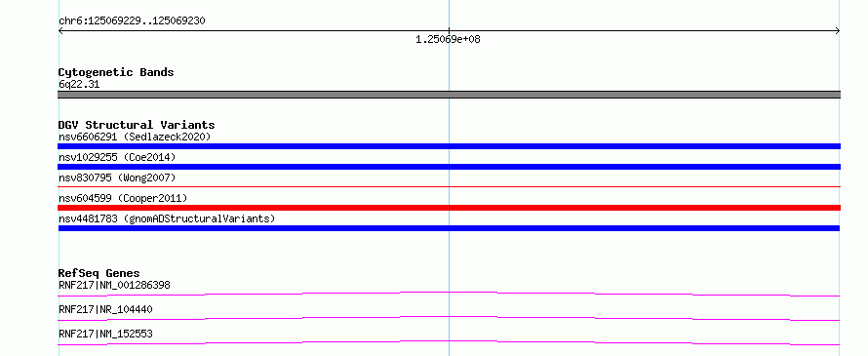Screen dimensions: 868x356
Task: Open variant nsv1029255 (Coe2014) label
Action: point(117,157)
